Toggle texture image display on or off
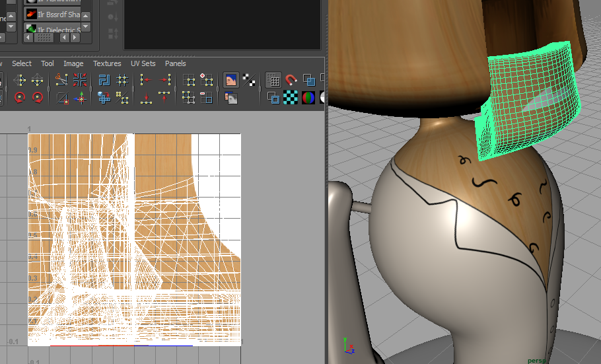 (230, 80)
